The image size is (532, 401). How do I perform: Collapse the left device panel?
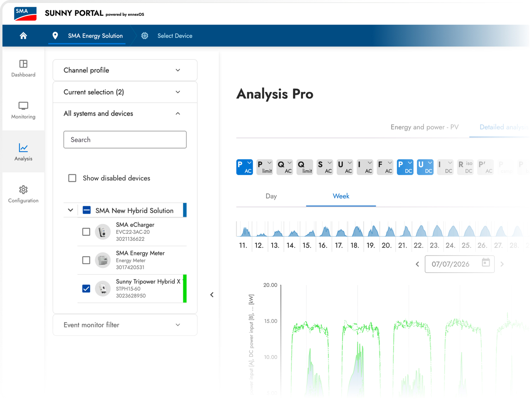coord(212,295)
